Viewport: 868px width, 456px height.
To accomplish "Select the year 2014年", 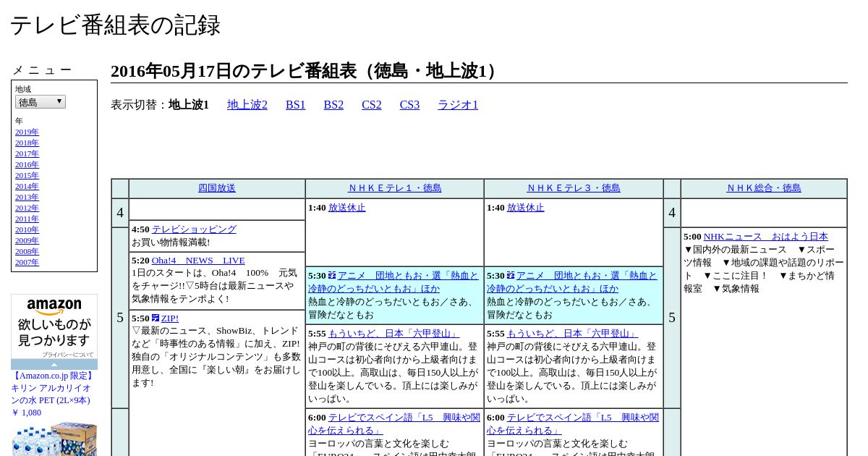I will tap(27, 187).
